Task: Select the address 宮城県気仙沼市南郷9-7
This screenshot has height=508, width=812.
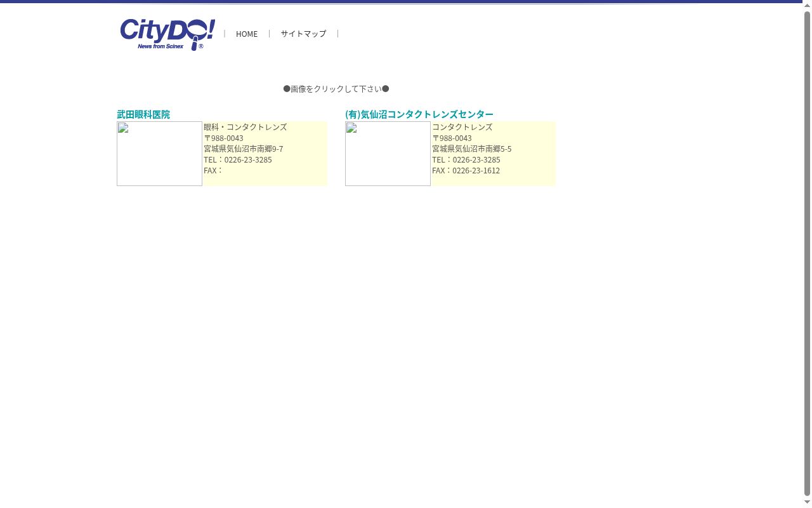Action: pos(244,149)
